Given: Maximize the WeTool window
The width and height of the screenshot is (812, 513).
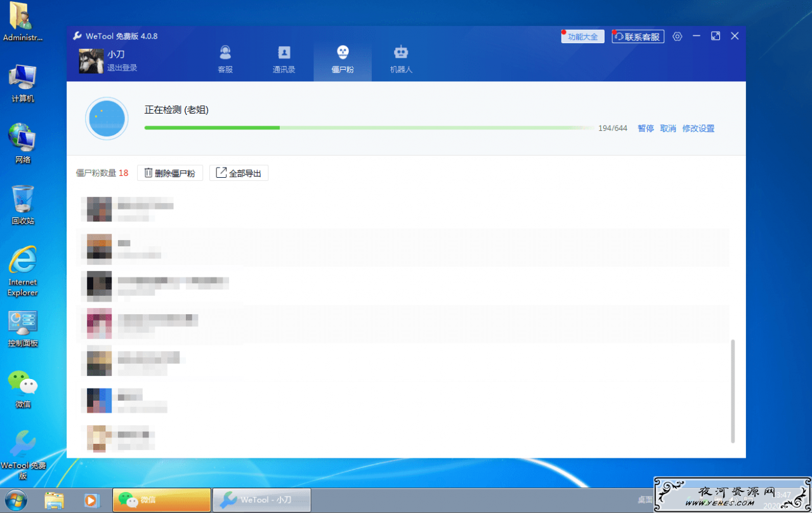Looking at the screenshot, I should tap(716, 36).
